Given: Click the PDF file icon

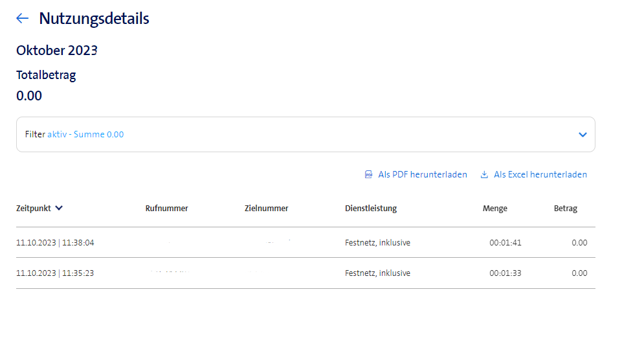Looking at the screenshot, I should [x=368, y=175].
